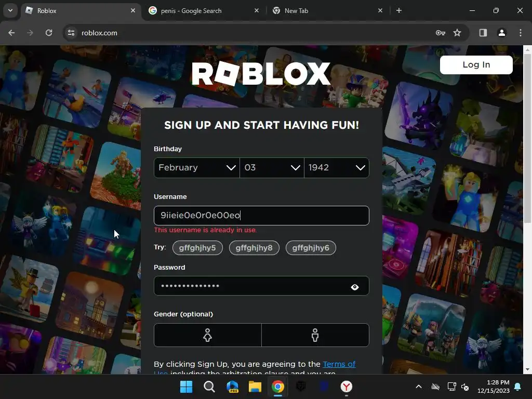This screenshot has width=532, height=399.
Task: Click the cloud sync tray icon
Action: coord(435,387)
